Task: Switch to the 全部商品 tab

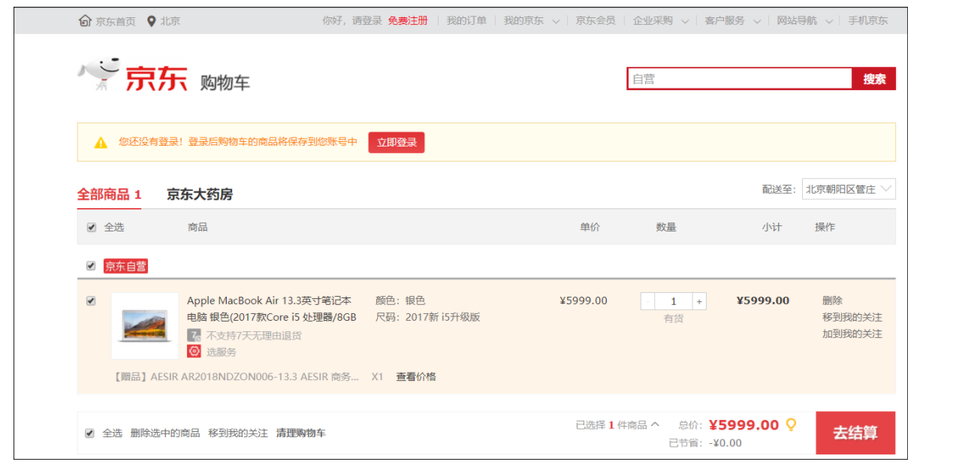Action: [x=110, y=195]
